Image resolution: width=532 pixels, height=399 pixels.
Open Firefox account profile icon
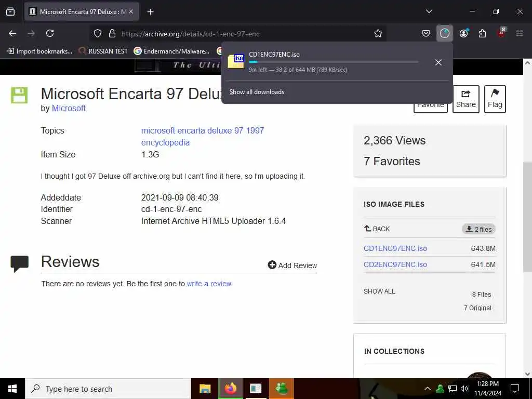463,33
